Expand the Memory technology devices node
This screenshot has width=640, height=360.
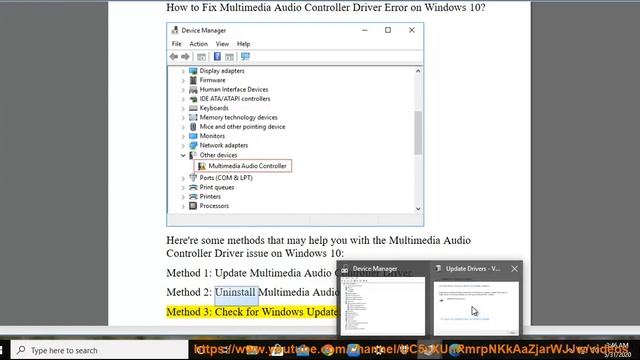[x=183, y=118]
